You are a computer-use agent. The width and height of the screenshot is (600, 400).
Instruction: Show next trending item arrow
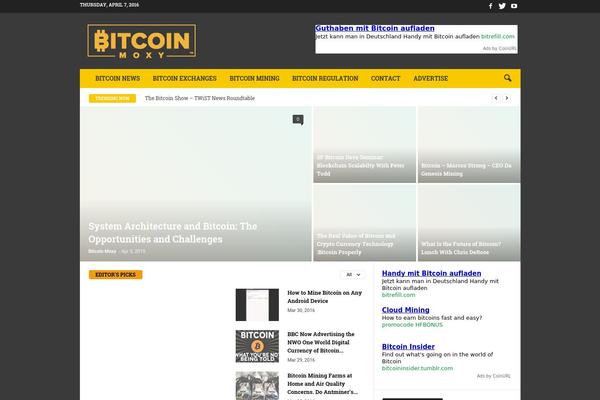(507, 98)
